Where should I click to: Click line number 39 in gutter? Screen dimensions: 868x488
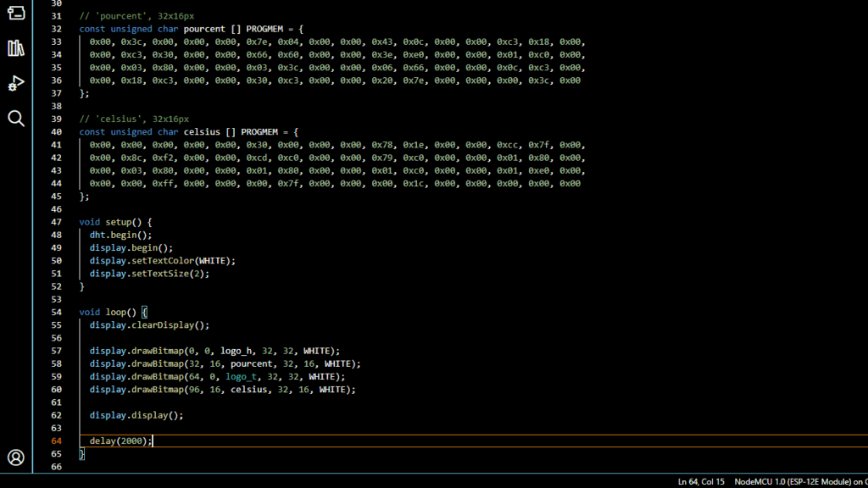(57, 119)
